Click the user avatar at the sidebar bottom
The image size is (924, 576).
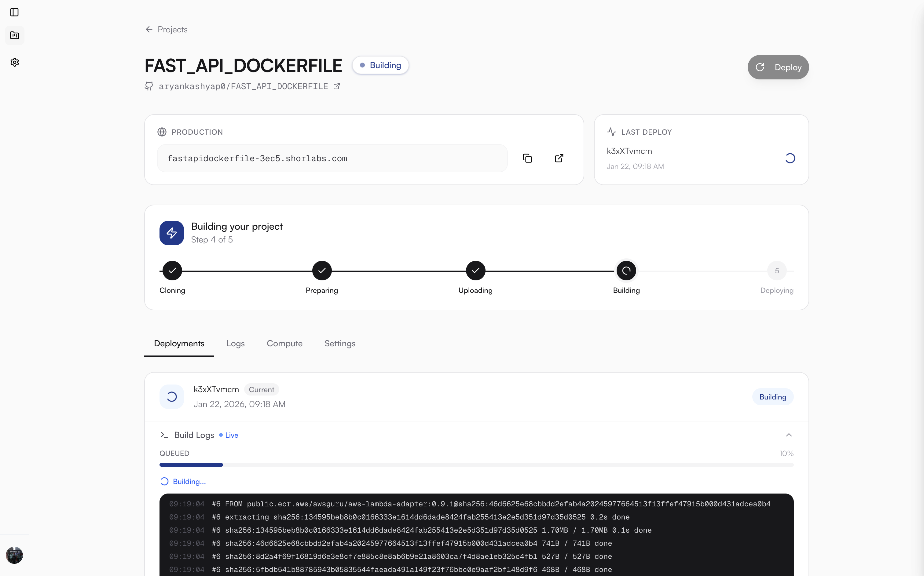[x=14, y=555]
